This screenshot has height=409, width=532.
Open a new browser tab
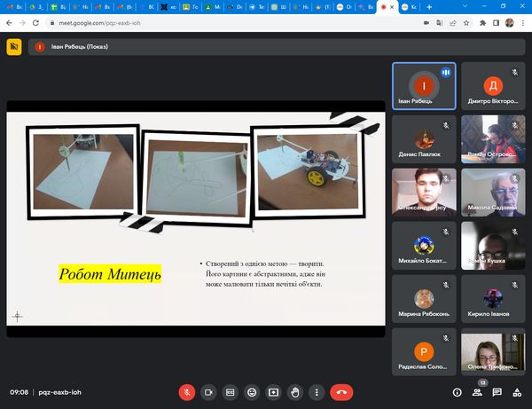(429, 6)
